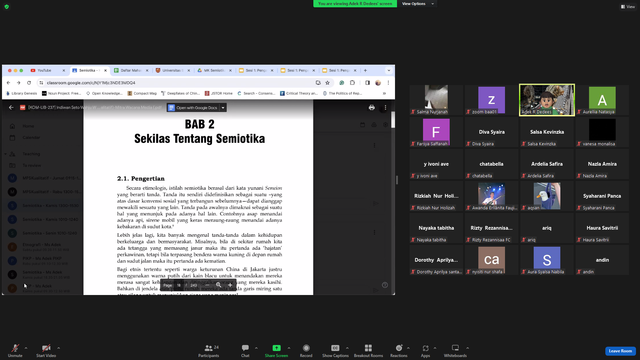Click Open with Google Docs button
The image size is (640, 360).
pos(193,108)
